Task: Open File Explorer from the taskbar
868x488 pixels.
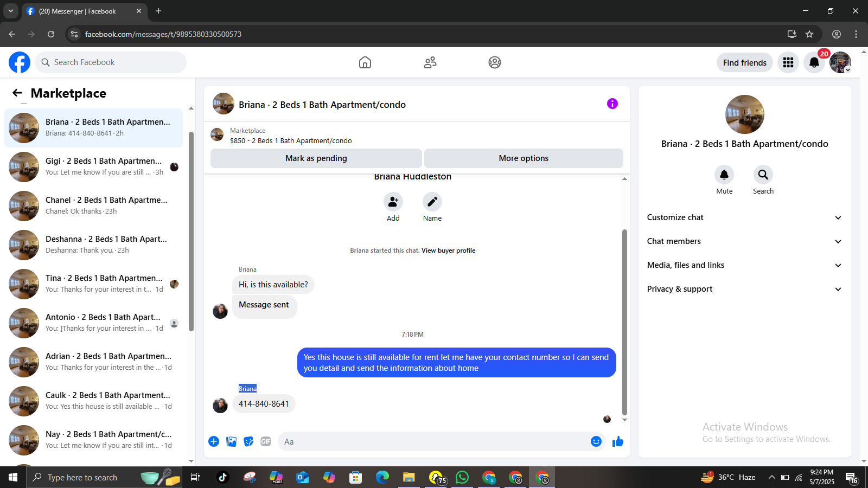Action: point(409,477)
